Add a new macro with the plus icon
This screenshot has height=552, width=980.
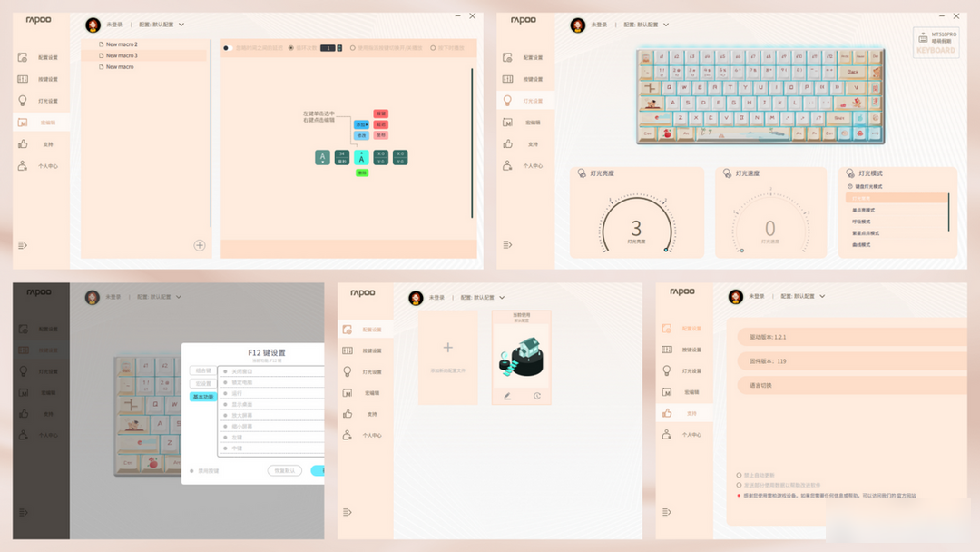(200, 246)
